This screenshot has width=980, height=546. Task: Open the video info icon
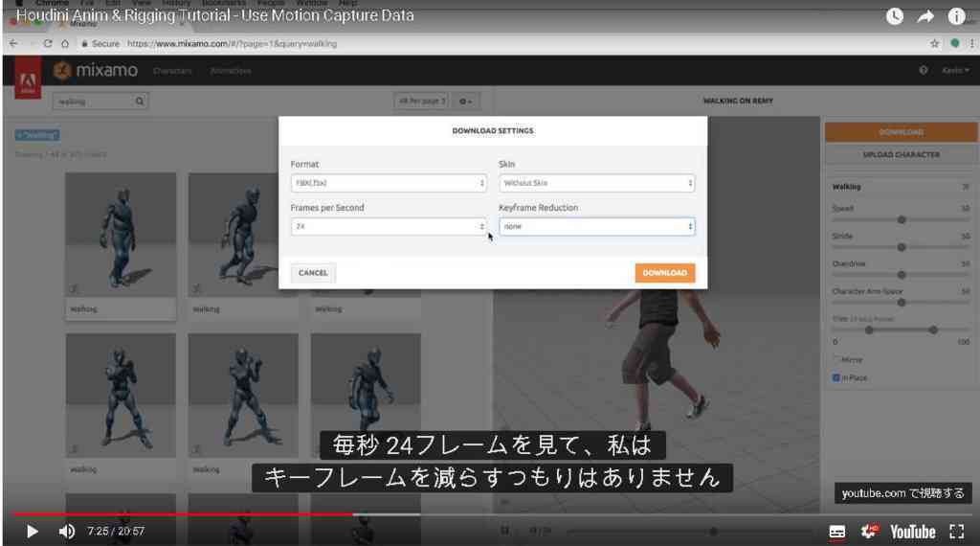click(x=956, y=16)
